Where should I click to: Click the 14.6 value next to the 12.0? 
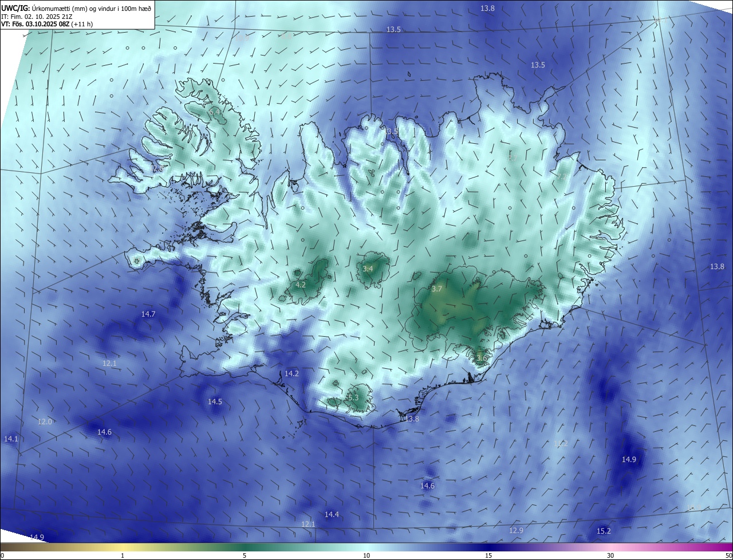pos(104,432)
